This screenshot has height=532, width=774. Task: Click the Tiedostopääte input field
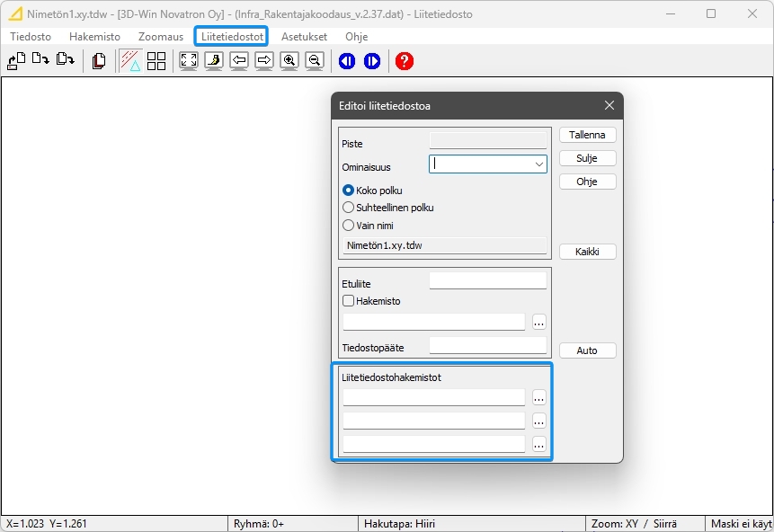pyautogui.click(x=488, y=345)
